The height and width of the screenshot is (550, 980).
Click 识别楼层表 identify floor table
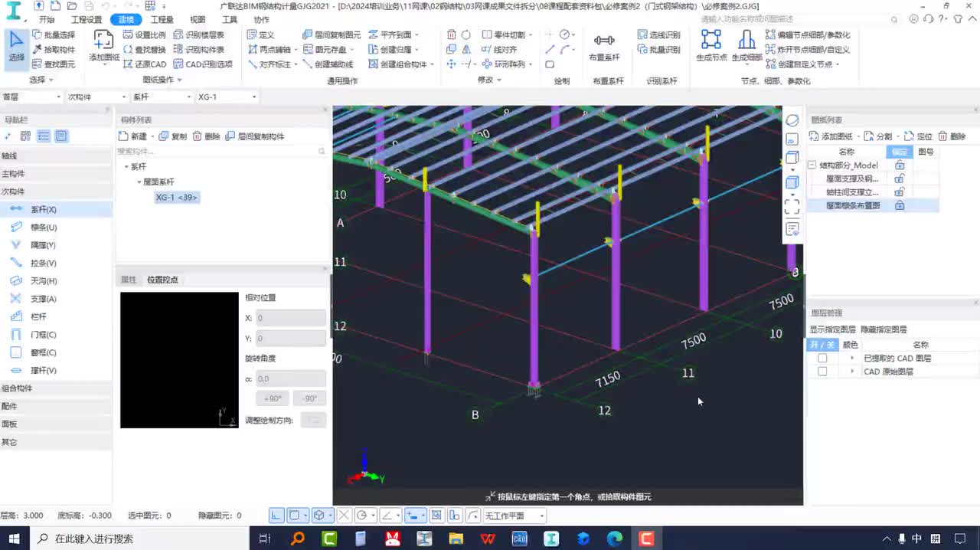coord(199,34)
